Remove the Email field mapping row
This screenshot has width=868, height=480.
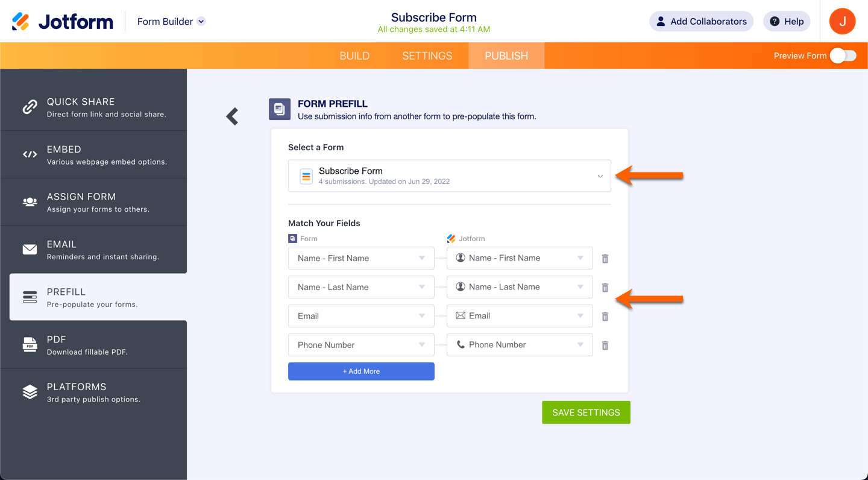[x=605, y=317]
